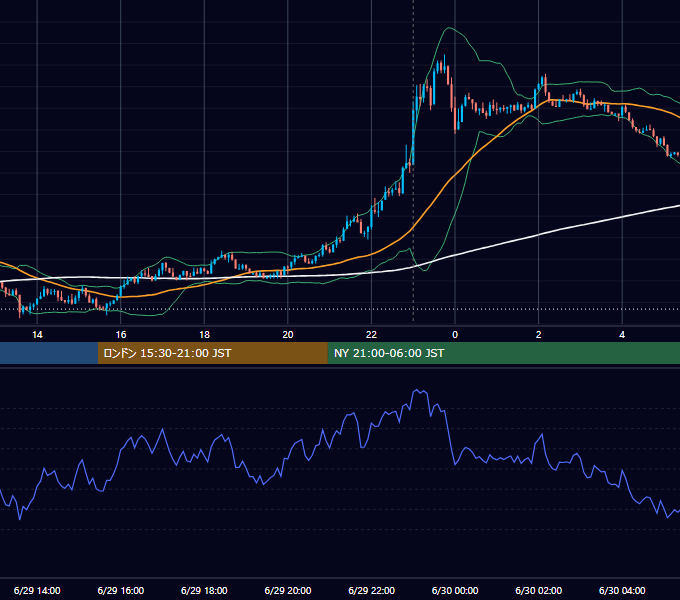Click the 6/29 14:00 date label
The width and height of the screenshot is (680, 600).
coord(37,590)
